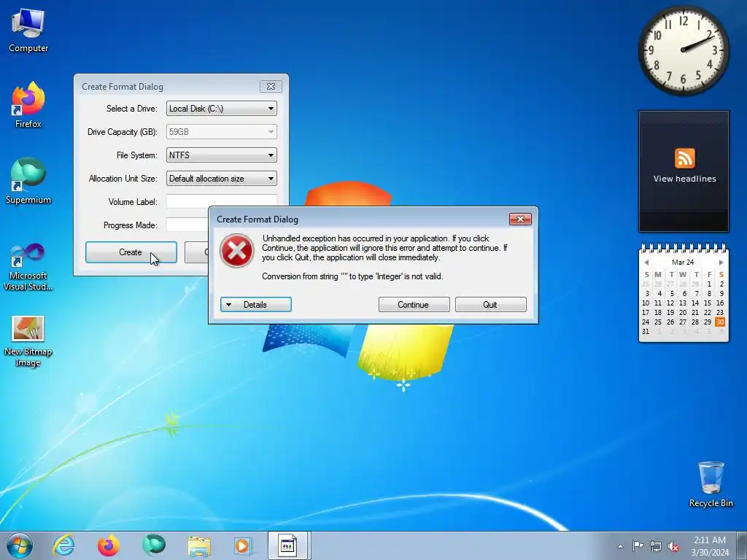Viewport: 747px width, 560px height.
Task: Click Continue in the exception dialog
Action: click(x=414, y=305)
